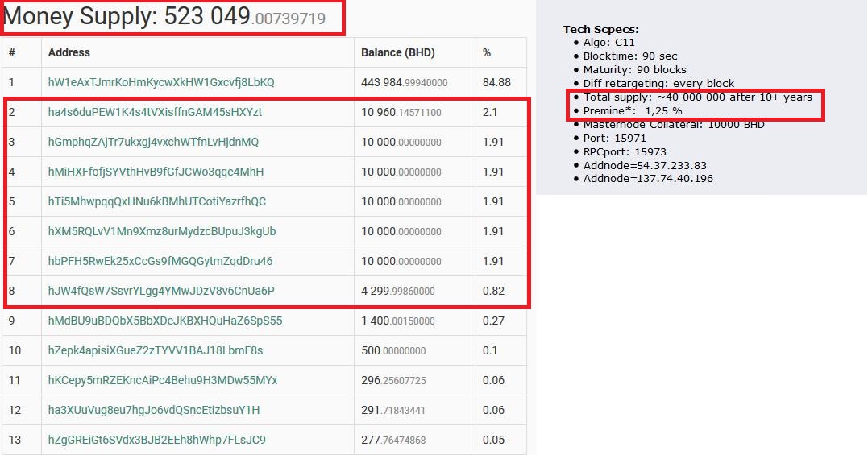The image size is (868, 455).
Task: Select balance 296.25607725
Action: click(393, 381)
